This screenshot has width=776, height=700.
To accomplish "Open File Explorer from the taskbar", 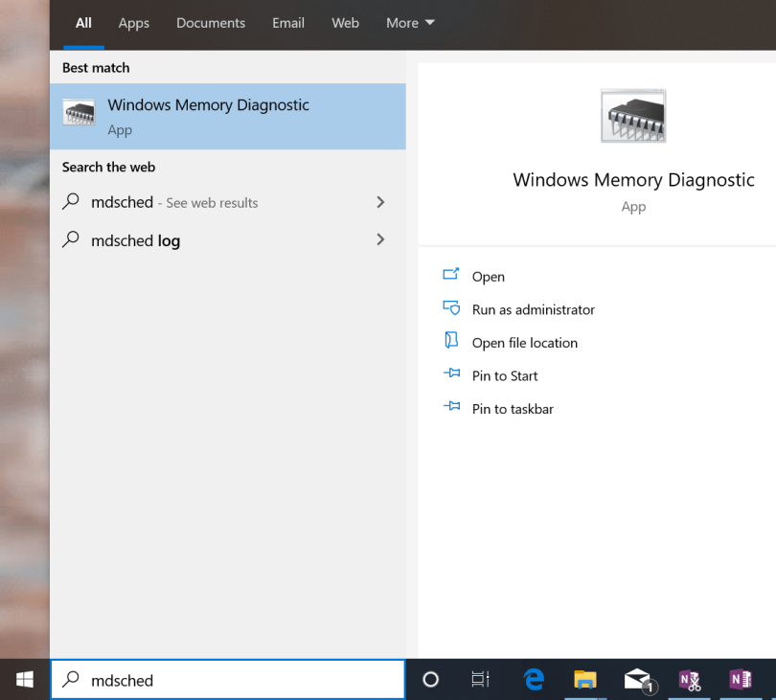I will 585,679.
